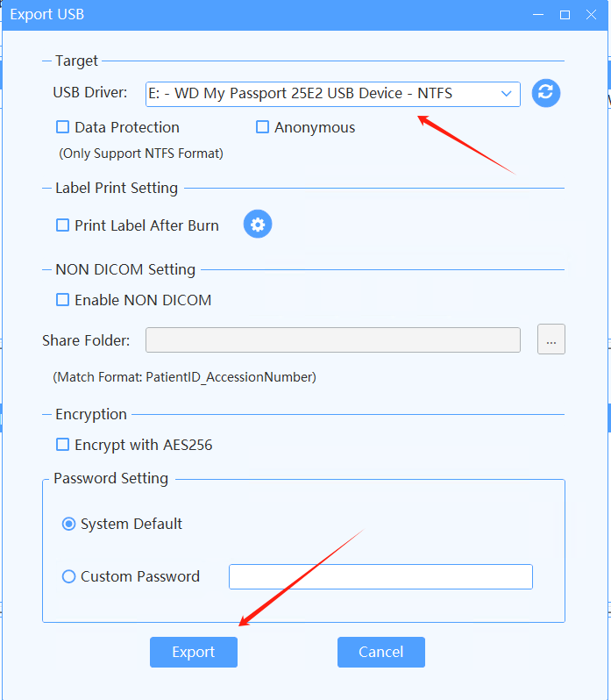The height and width of the screenshot is (700, 611).
Task: Select the System Default password option
Action: (x=69, y=524)
